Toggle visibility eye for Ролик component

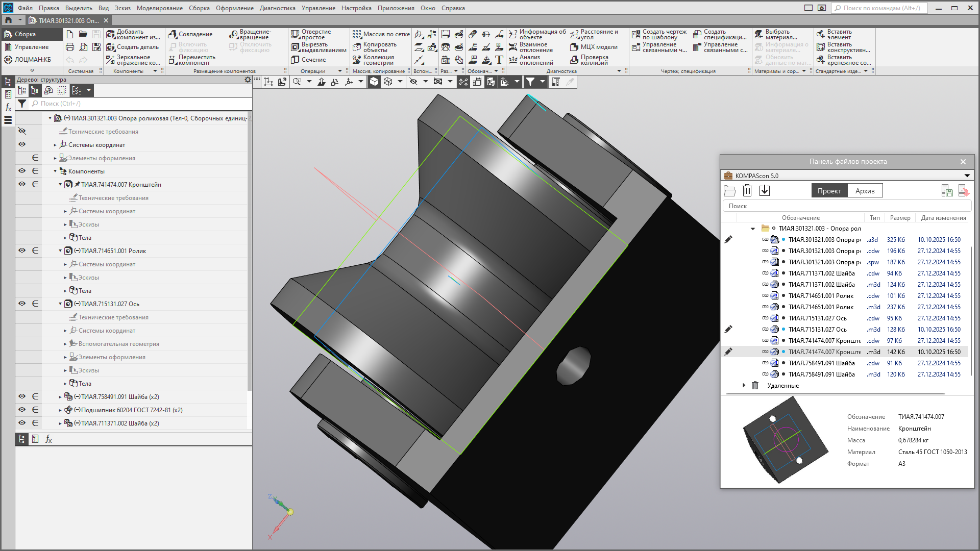(22, 251)
